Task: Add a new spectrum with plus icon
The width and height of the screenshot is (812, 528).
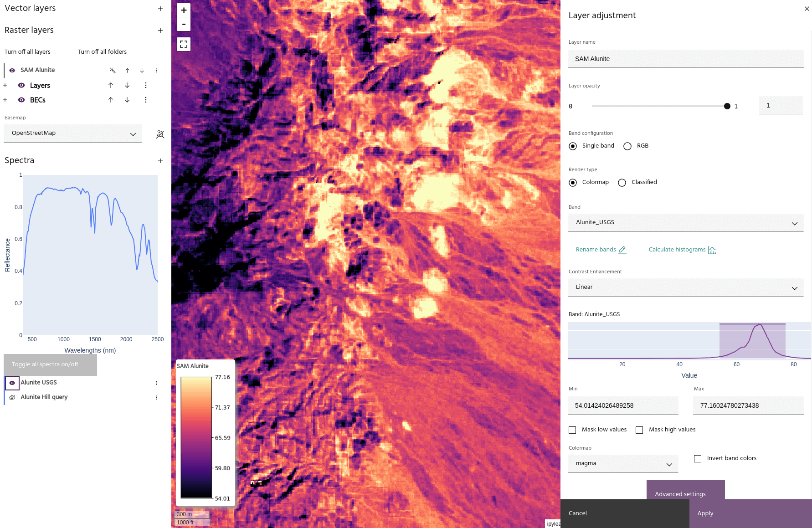Action: point(160,161)
